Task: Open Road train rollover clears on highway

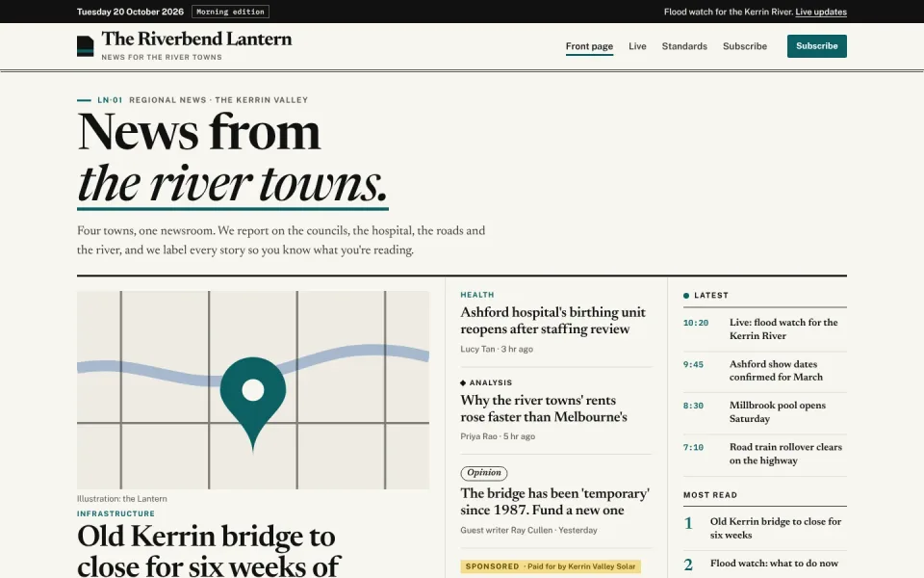Action: coord(785,454)
